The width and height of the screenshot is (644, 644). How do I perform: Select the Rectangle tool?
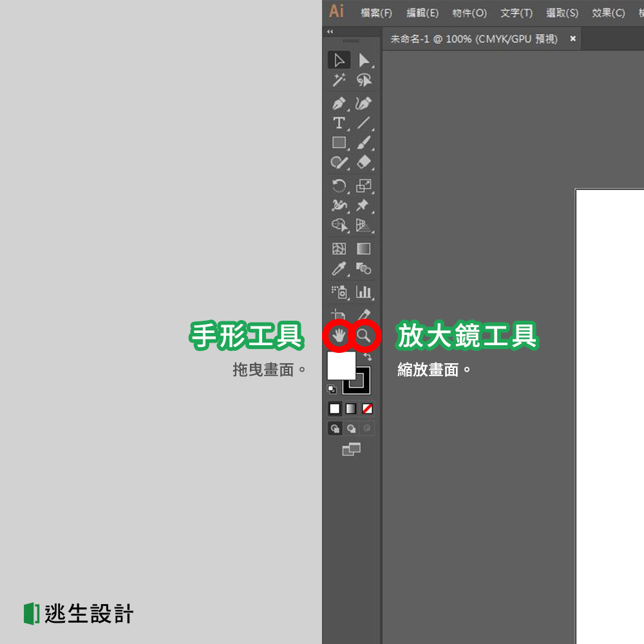(338, 142)
